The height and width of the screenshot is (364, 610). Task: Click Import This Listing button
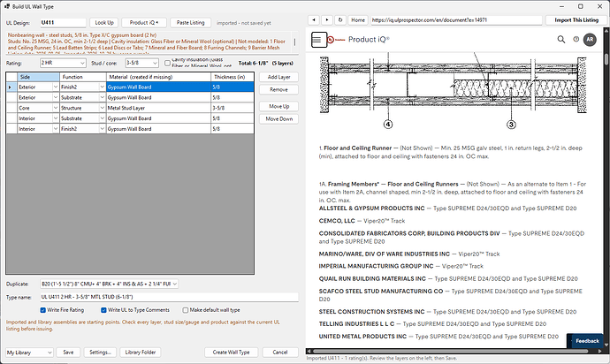tap(576, 19)
